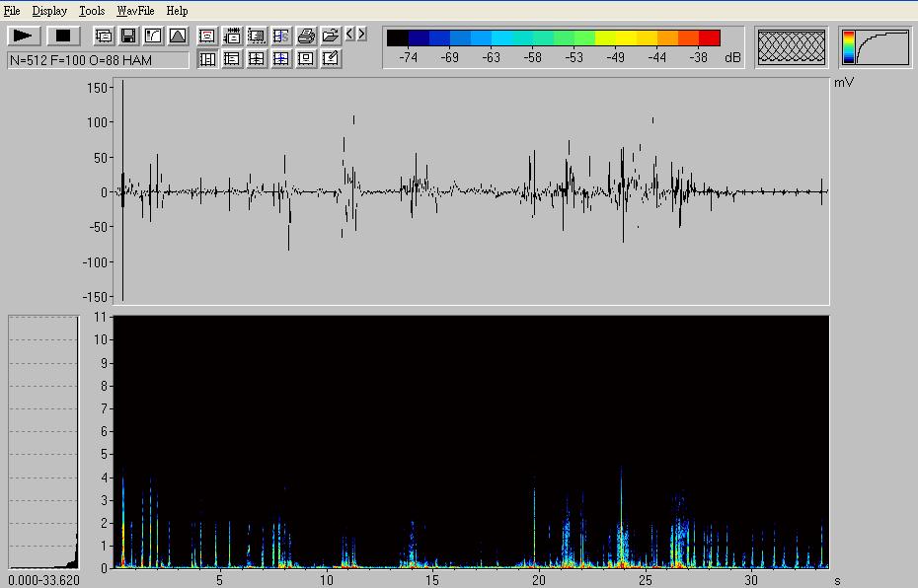This screenshot has height=588, width=918.
Task: Click the open folder icon
Action: (331, 37)
